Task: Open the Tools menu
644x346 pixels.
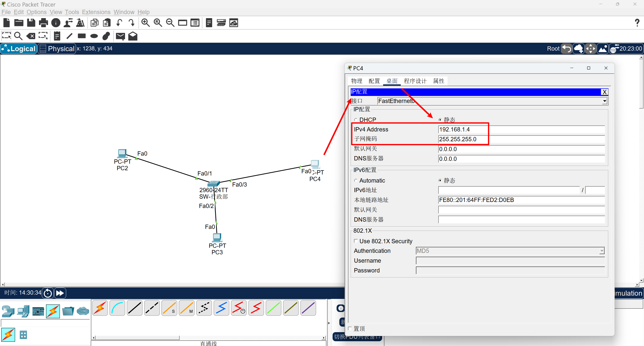Action: (x=72, y=12)
